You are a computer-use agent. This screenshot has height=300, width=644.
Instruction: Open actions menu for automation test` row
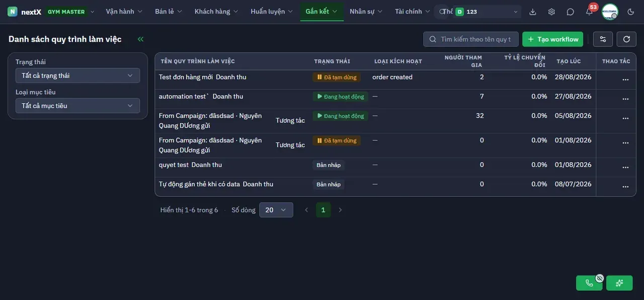tap(625, 99)
